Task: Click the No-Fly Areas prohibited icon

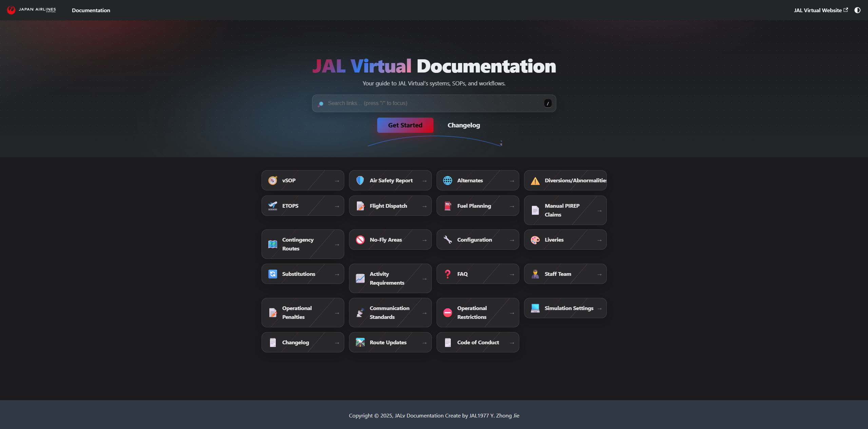Action: [x=360, y=240]
